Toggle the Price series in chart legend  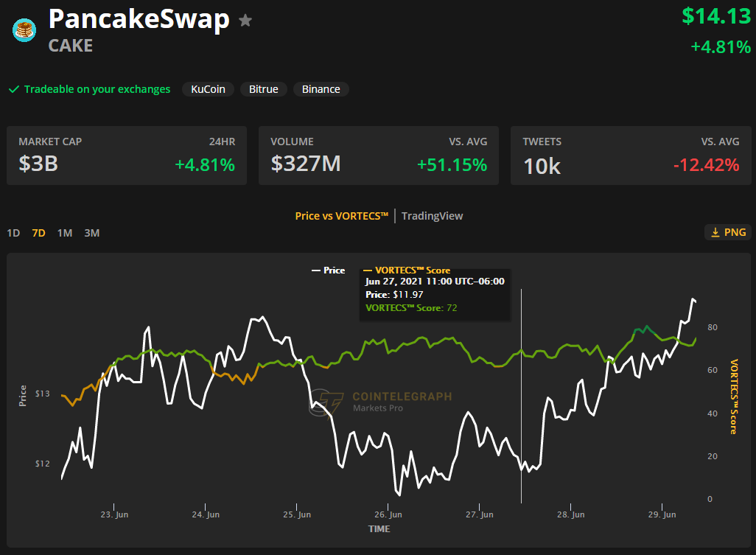328,270
